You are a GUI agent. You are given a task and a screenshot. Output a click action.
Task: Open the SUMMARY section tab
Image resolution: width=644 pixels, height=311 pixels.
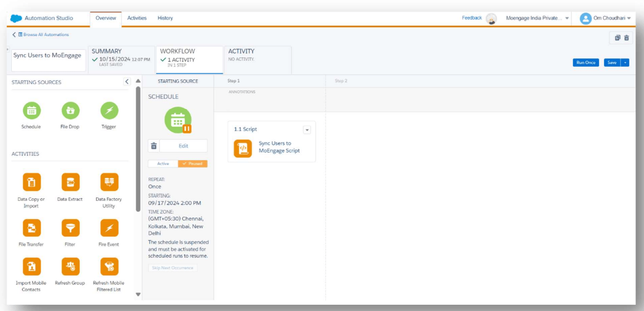click(x=121, y=60)
